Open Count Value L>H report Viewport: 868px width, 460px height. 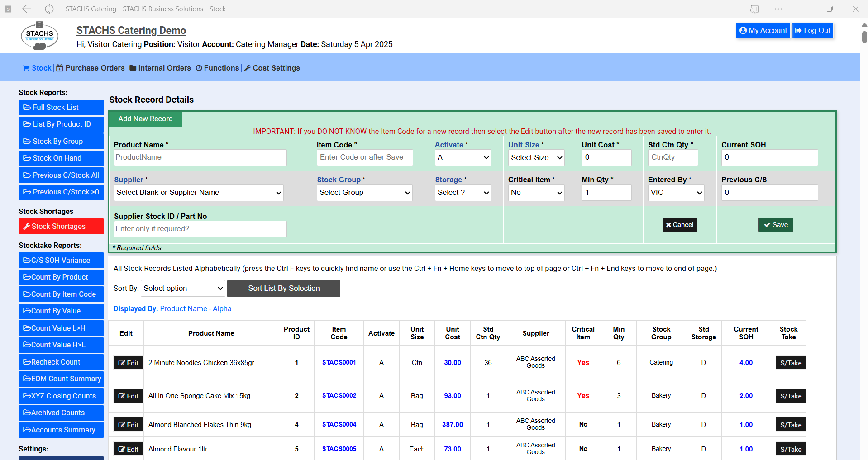click(61, 328)
